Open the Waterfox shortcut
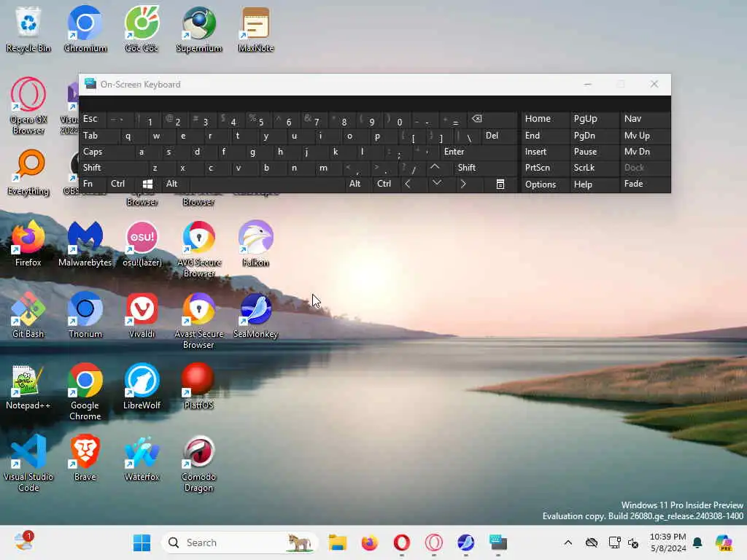Image resolution: width=747 pixels, height=560 pixels. (x=142, y=458)
